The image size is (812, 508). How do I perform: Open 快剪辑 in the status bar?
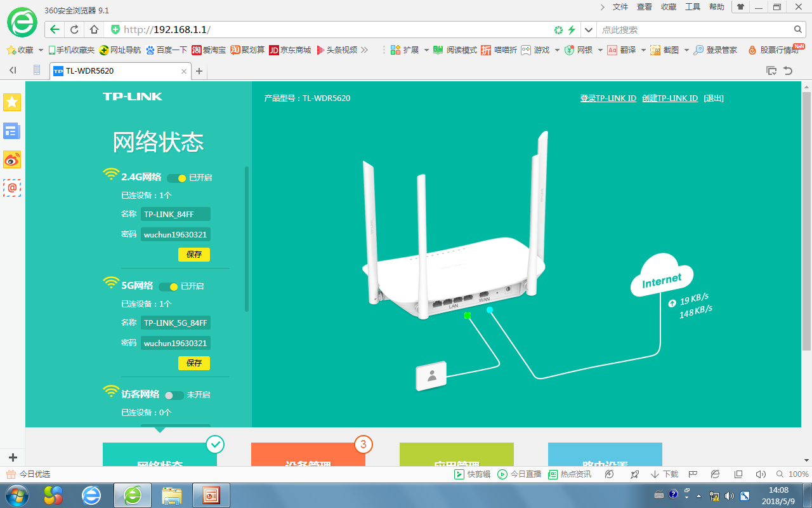[473, 474]
